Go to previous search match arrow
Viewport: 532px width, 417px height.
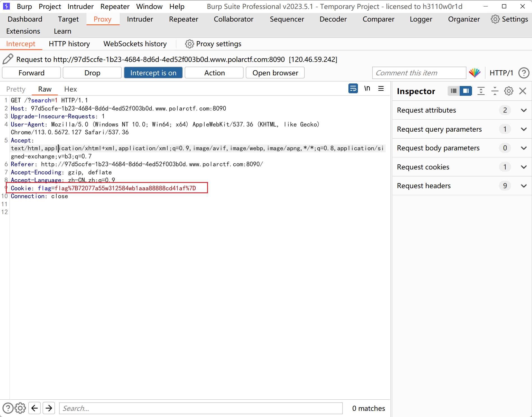click(x=34, y=408)
